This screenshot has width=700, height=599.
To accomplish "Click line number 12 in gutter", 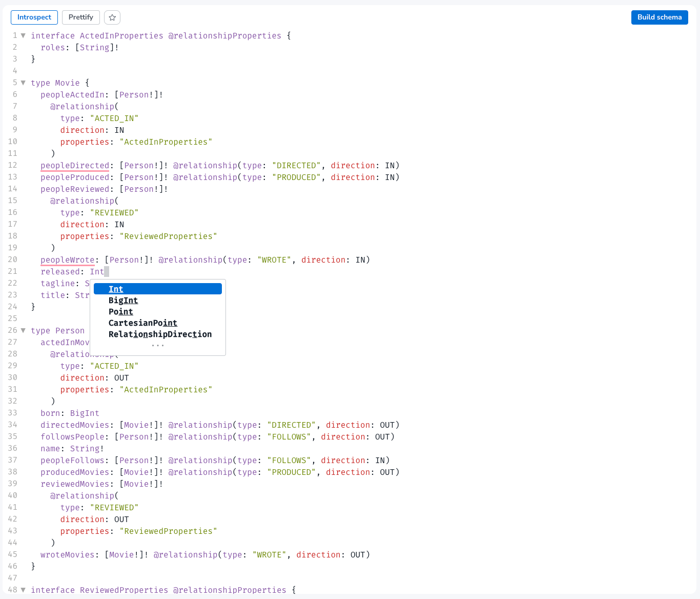I will tap(12, 165).
